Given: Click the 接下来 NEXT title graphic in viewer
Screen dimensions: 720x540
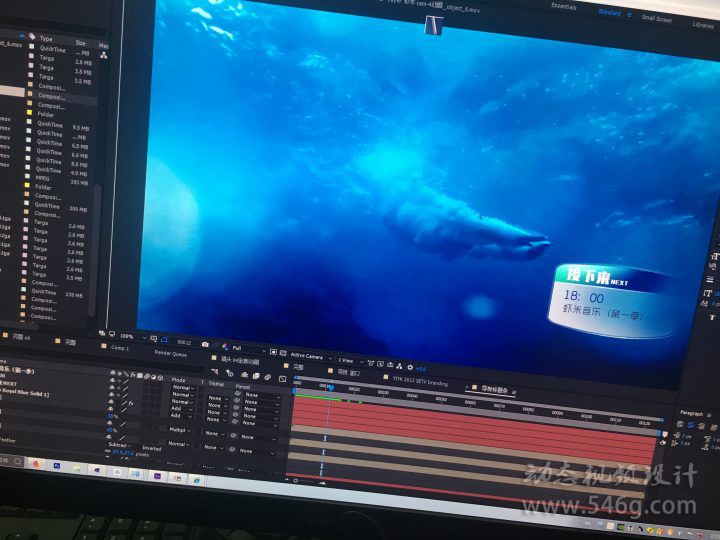Looking at the screenshot, I should pos(597,276).
